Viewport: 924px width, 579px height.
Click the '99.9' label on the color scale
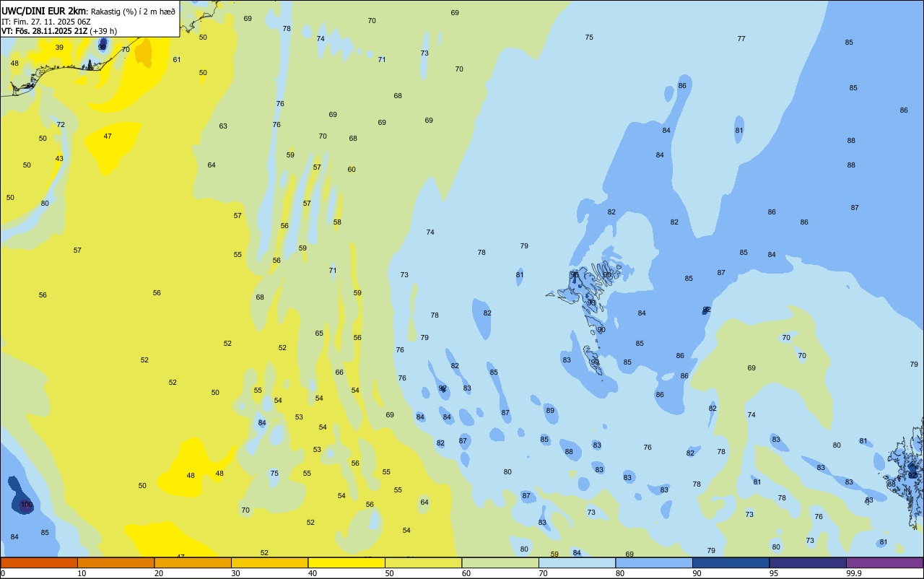point(853,573)
